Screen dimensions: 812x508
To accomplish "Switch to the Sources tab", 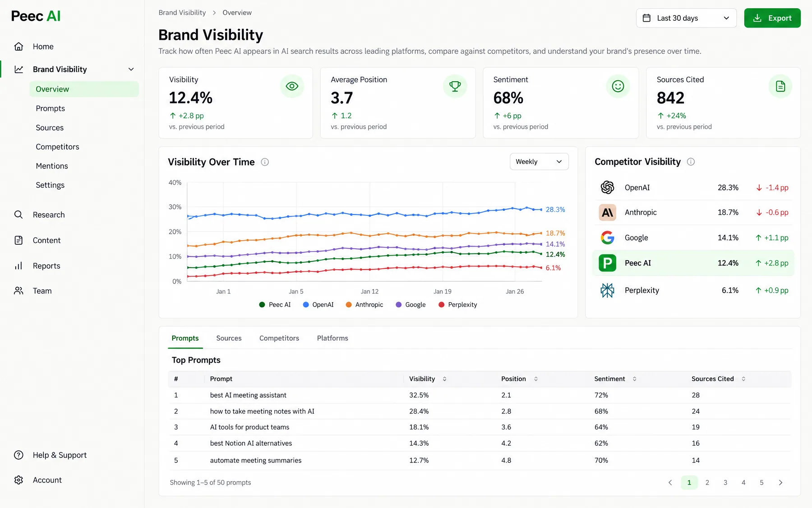I will (229, 338).
